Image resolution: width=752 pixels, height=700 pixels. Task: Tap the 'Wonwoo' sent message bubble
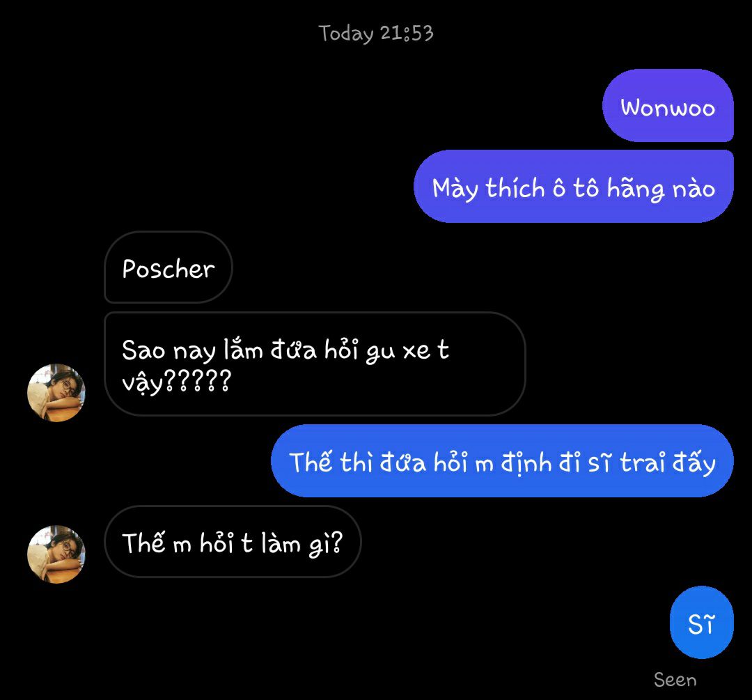coord(668,106)
